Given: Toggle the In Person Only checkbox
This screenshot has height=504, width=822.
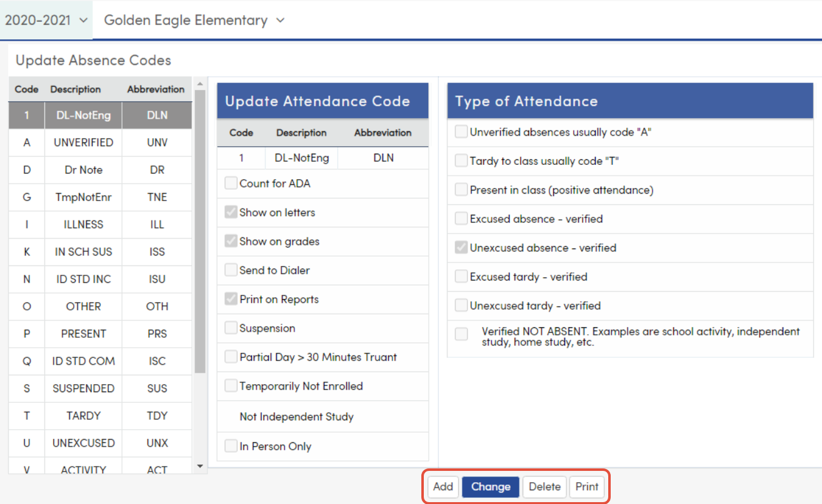Looking at the screenshot, I should pos(231,446).
